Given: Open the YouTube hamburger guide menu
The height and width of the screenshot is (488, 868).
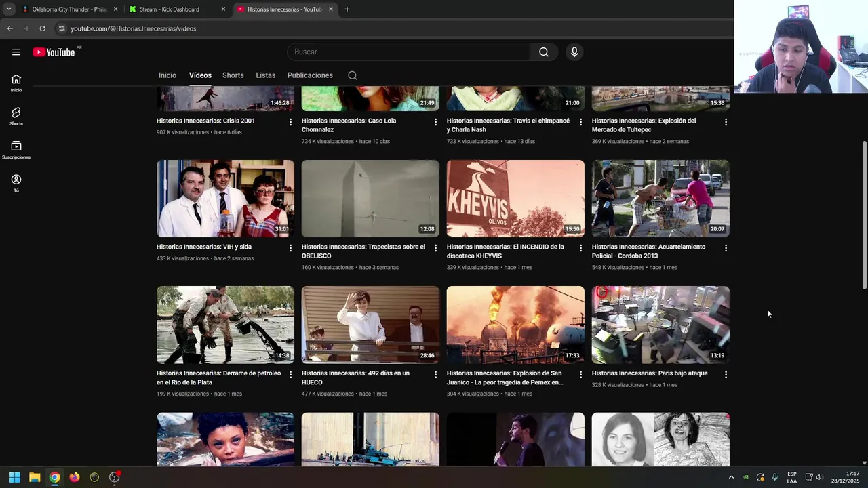Looking at the screenshot, I should 16,52.
